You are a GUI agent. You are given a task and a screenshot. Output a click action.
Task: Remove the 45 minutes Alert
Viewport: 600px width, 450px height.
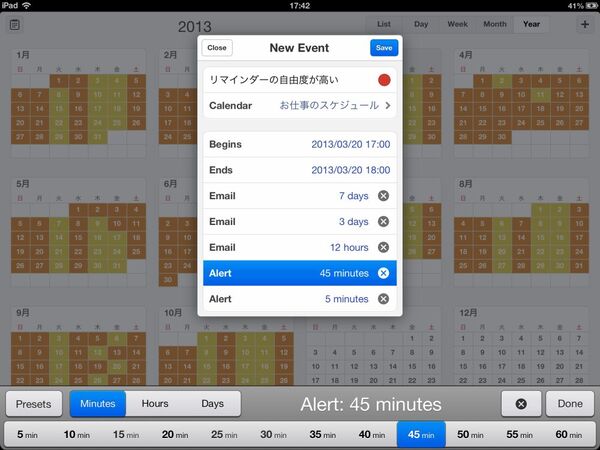pyautogui.click(x=383, y=273)
